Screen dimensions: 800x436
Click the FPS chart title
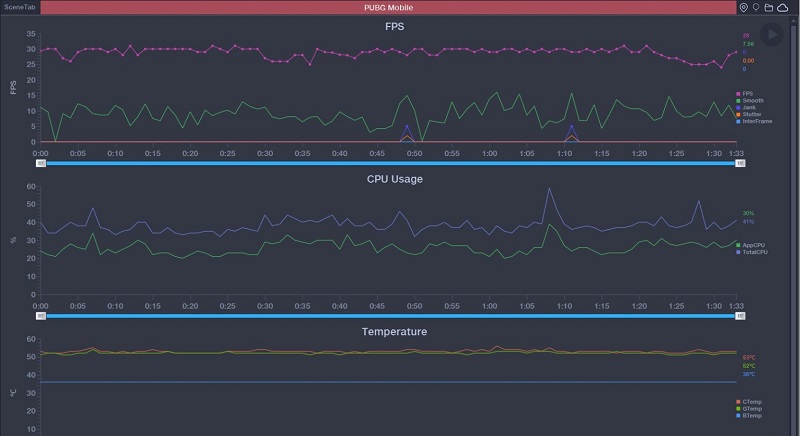pyautogui.click(x=394, y=27)
